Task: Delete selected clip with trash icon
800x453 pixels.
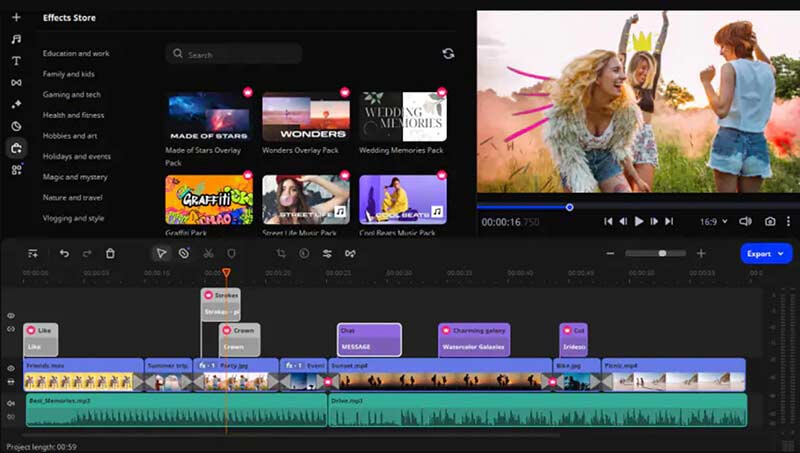Action: click(x=110, y=254)
